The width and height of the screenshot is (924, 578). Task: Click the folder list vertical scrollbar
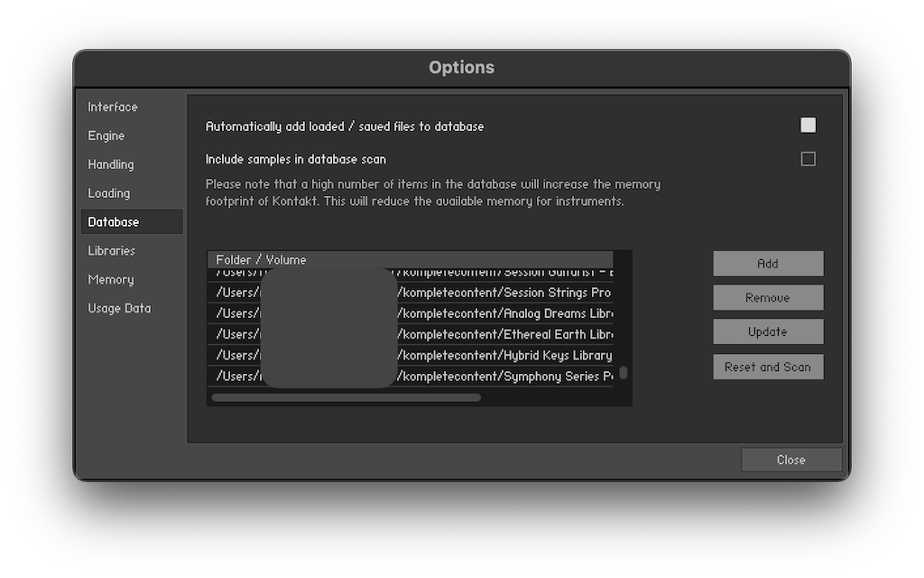(623, 372)
